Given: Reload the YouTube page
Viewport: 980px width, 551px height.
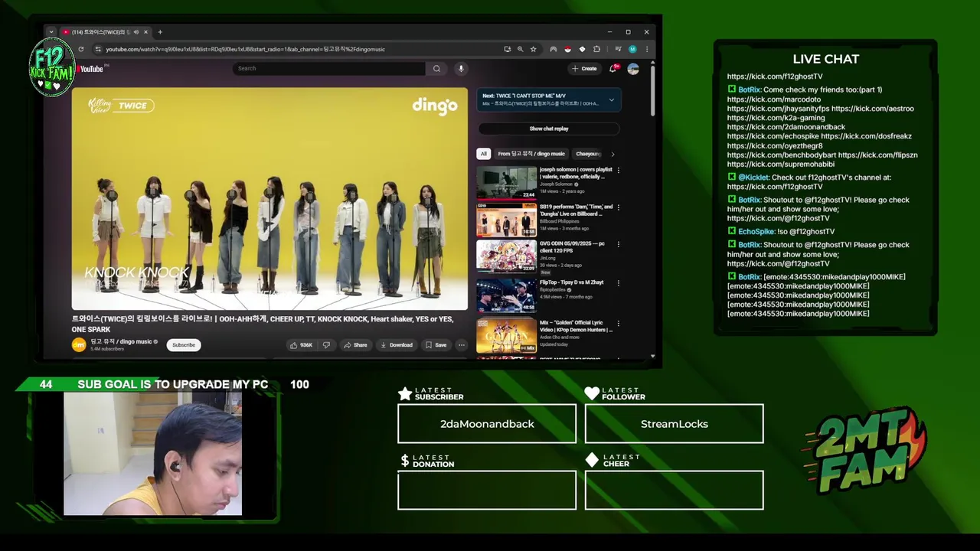Looking at the screenshot, I should tap(81, 49).
